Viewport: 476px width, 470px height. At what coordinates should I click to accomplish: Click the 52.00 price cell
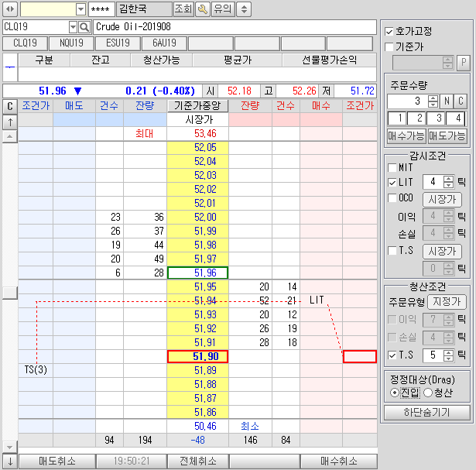click(x=197, y=217)
